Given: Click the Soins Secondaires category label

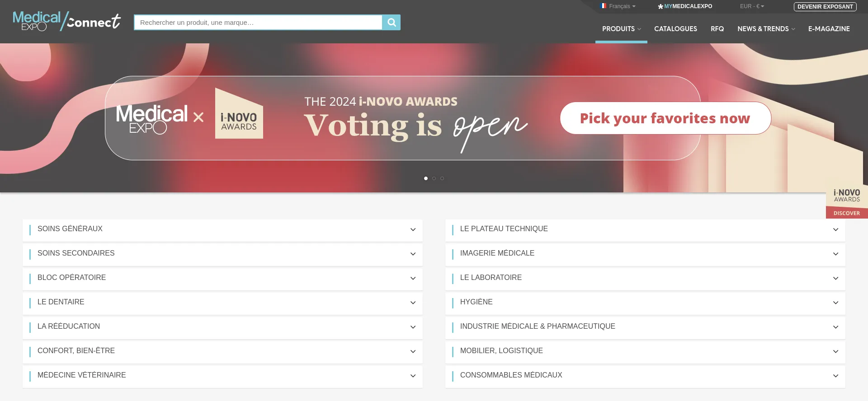Looking at the screenshot, I should (x=76, y=253).
